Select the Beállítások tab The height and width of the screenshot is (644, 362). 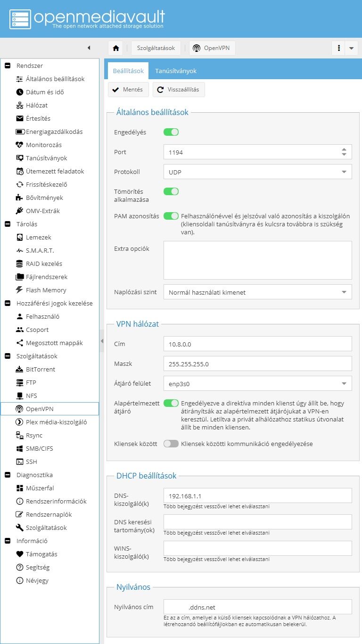tap(128, 71)
